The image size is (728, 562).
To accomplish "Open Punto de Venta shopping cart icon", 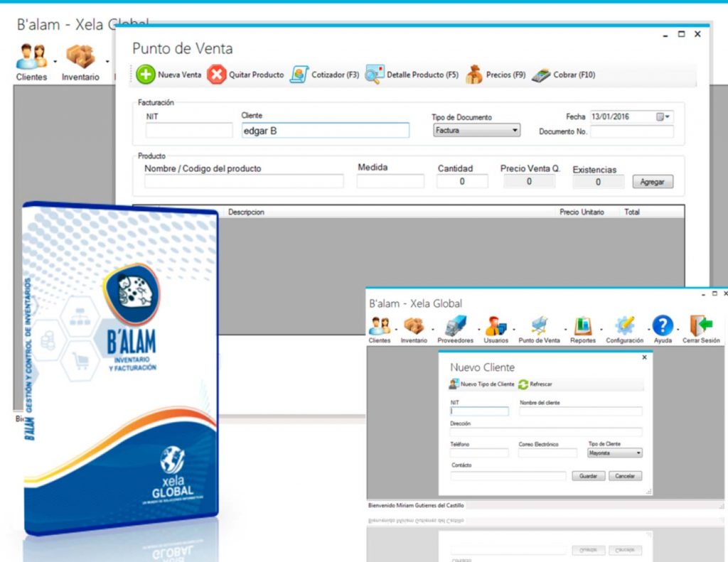I will click(539, 326).
